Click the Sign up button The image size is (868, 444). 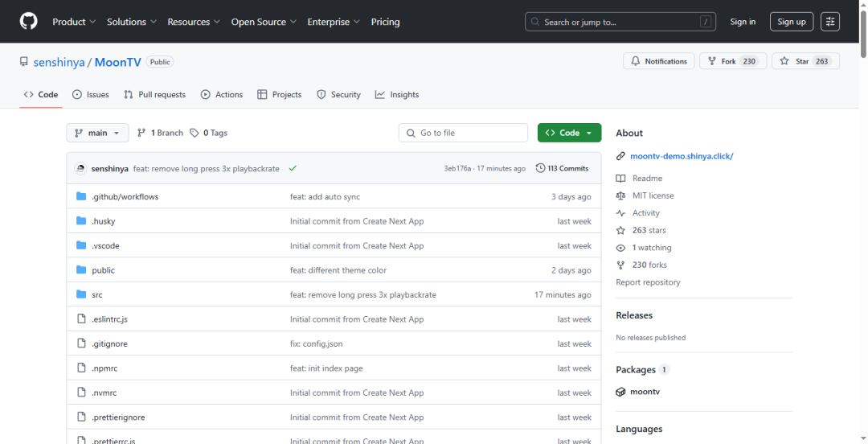point(791,22)
